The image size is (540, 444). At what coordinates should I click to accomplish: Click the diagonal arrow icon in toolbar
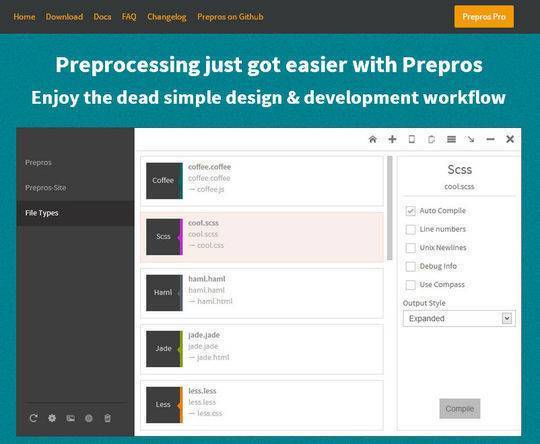470,139
